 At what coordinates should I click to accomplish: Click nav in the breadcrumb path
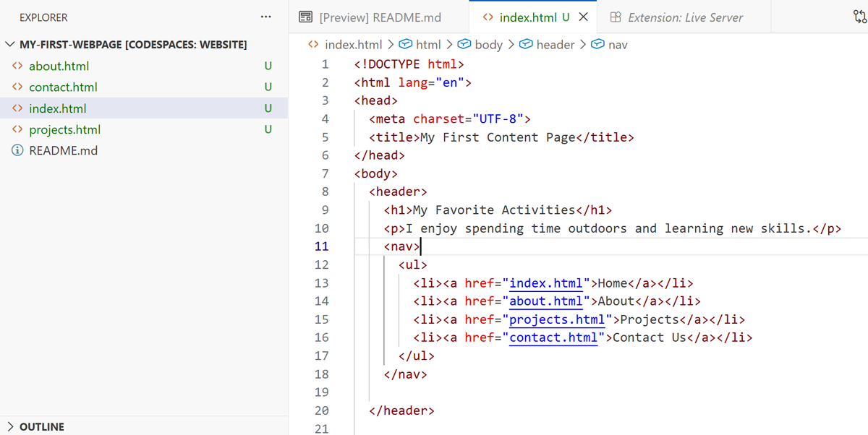[618, 45]
